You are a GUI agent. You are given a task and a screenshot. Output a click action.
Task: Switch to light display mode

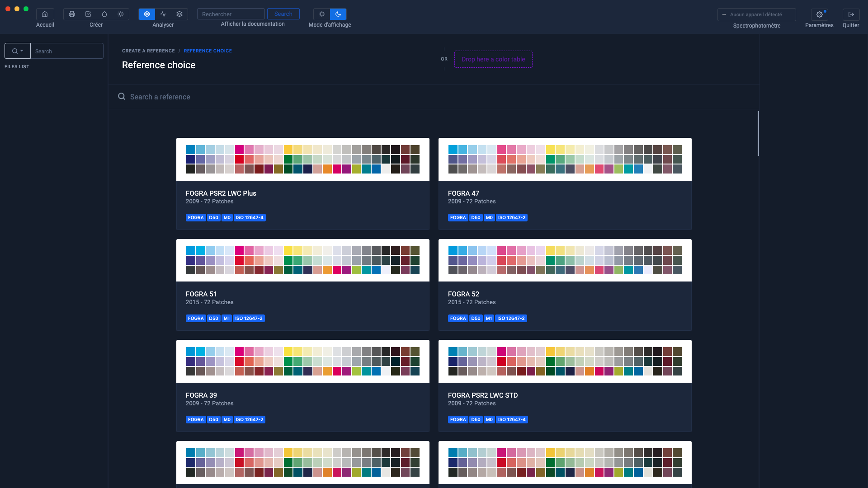[x=322, y=14]
